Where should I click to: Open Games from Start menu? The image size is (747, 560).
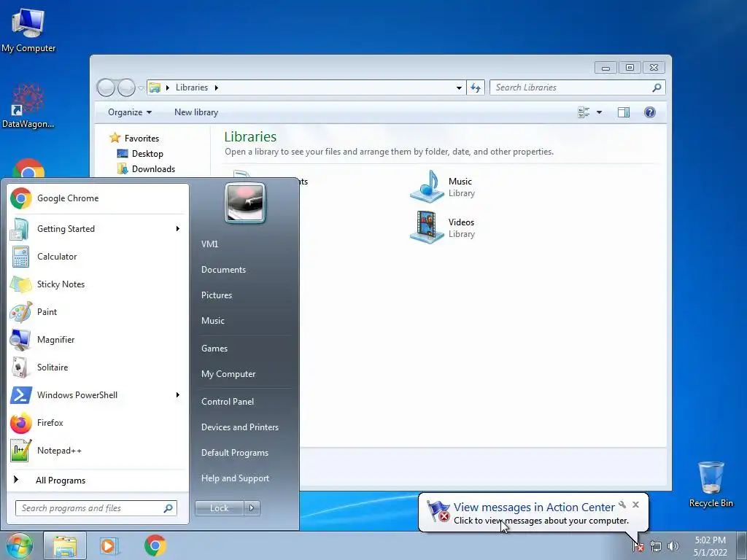(214, 349)
